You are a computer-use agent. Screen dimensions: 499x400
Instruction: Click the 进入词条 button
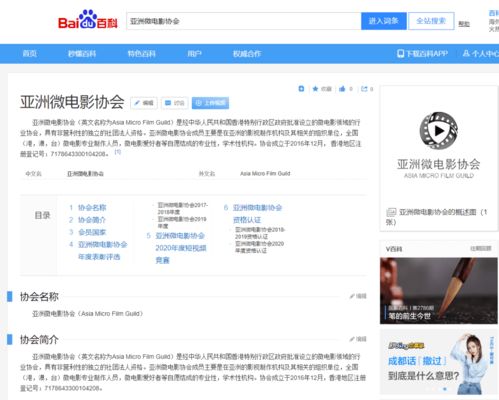pos(384,21)
